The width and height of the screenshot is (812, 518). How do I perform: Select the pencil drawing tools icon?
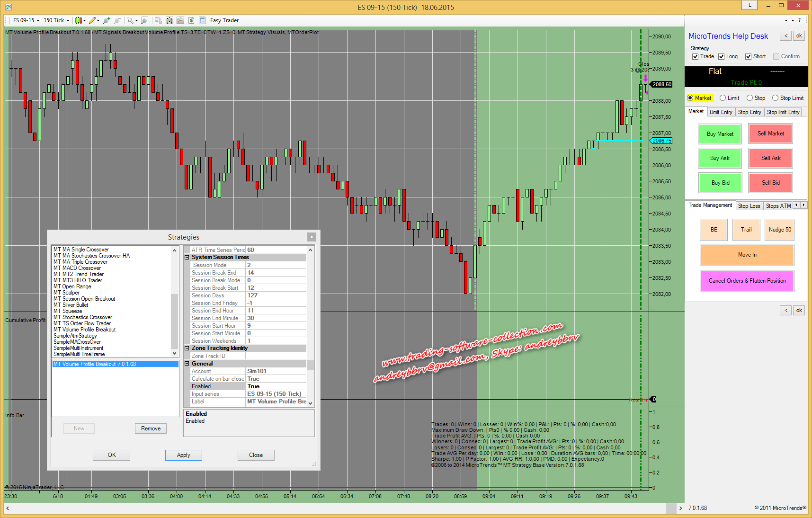click(x=92, y=20)
